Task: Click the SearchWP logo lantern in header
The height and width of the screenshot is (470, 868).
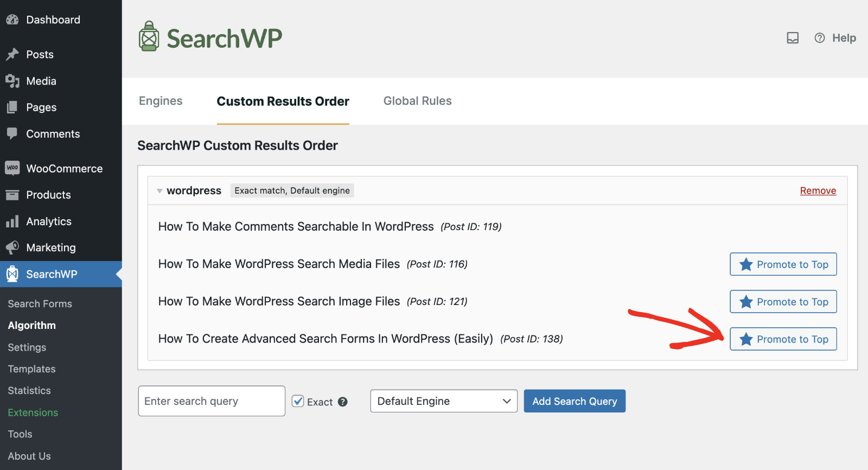Action: coord(149,36)
